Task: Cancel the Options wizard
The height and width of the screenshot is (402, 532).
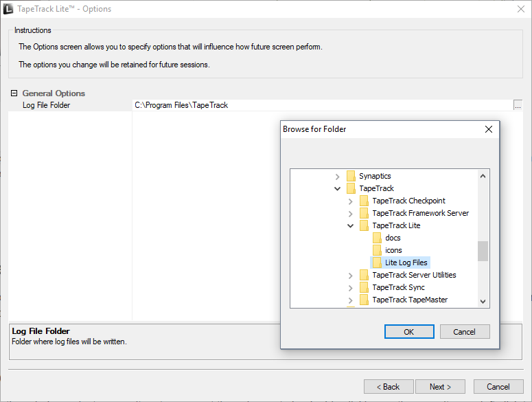Action: coord(498,387)
